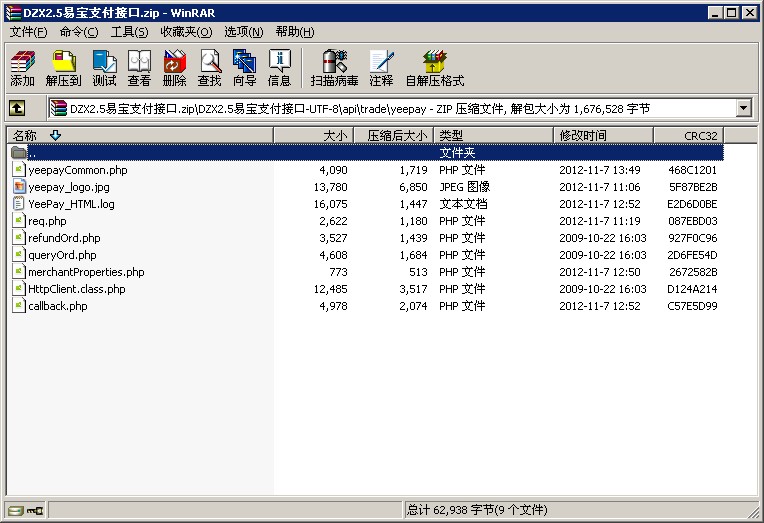
Task: Launch the 向导 (Wizard) toolbar icon
Action: coord(245,68)
